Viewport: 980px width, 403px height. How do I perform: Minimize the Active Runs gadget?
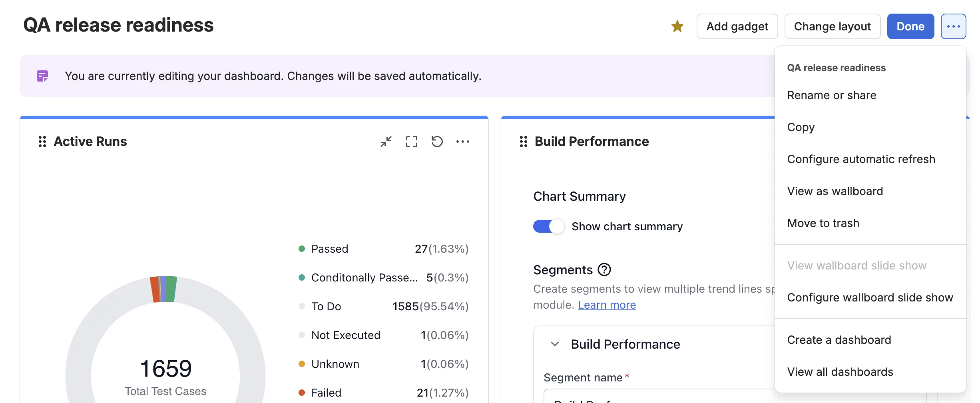click(x=386, y=142)
